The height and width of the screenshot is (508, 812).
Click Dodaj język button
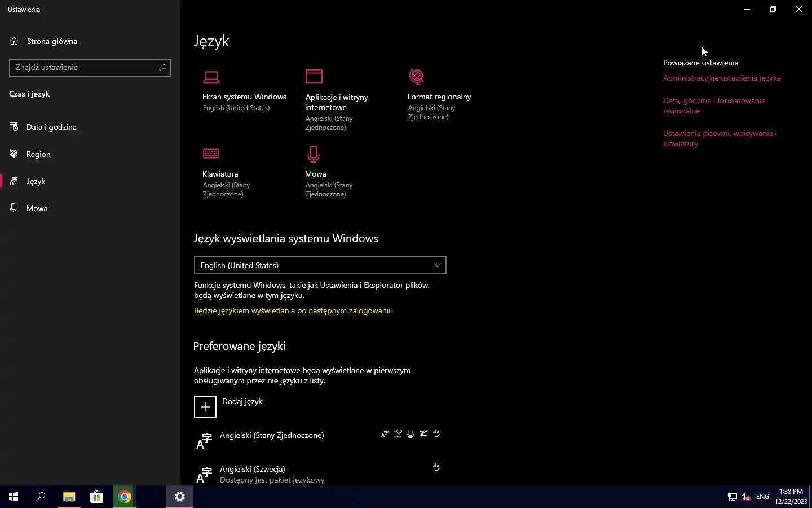tap(228, 407)
